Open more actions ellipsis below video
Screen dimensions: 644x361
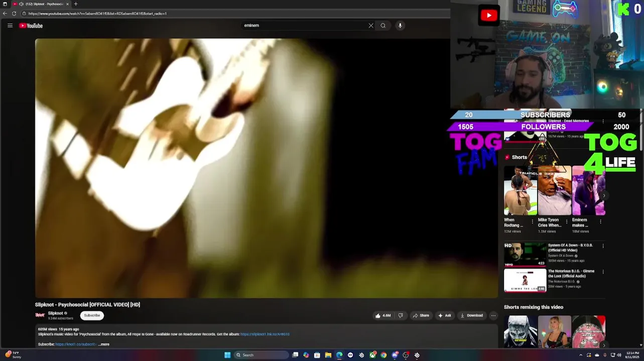click(493, 315)
